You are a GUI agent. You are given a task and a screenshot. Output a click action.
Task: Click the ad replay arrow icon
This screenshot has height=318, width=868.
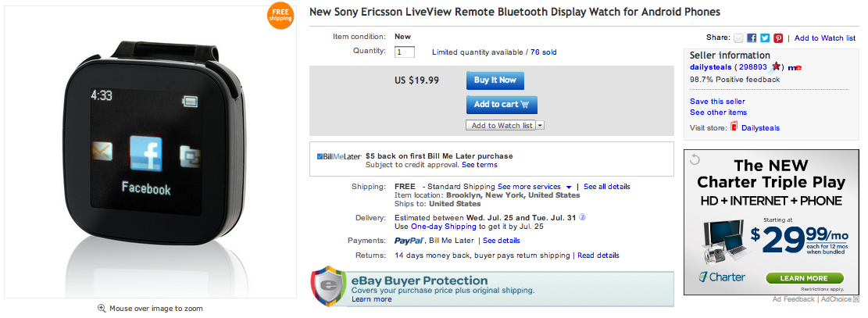coord(695,160)
